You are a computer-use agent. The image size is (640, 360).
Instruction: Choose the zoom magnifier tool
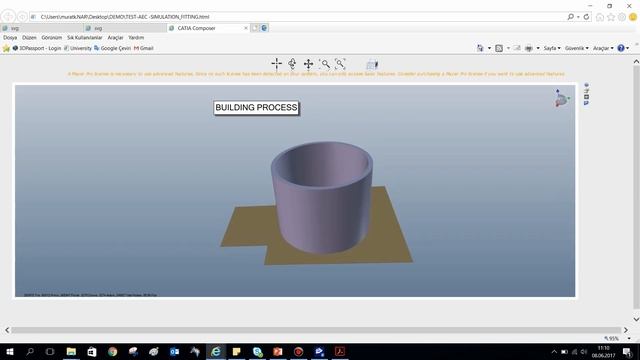[x=324, y=64]
